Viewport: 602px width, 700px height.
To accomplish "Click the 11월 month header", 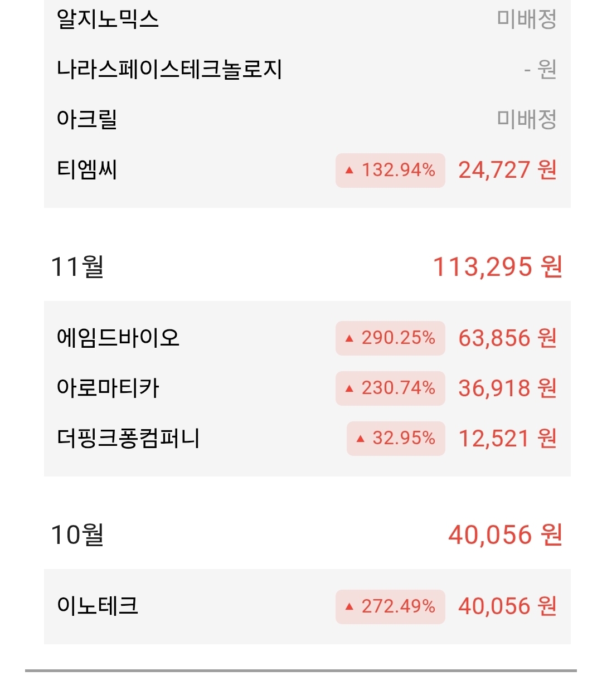I will click(77, 266).
